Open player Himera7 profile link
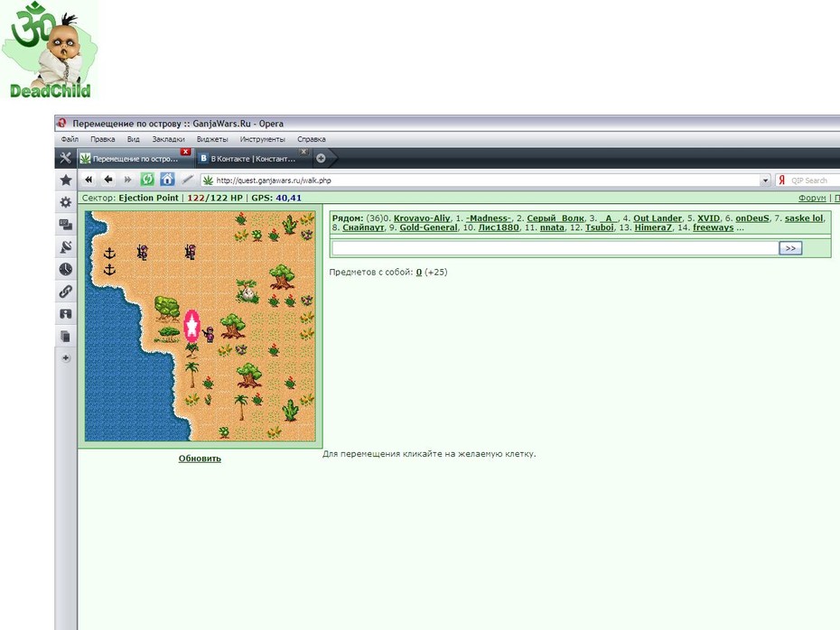840x630 pixels. click(x=653, y=227)
